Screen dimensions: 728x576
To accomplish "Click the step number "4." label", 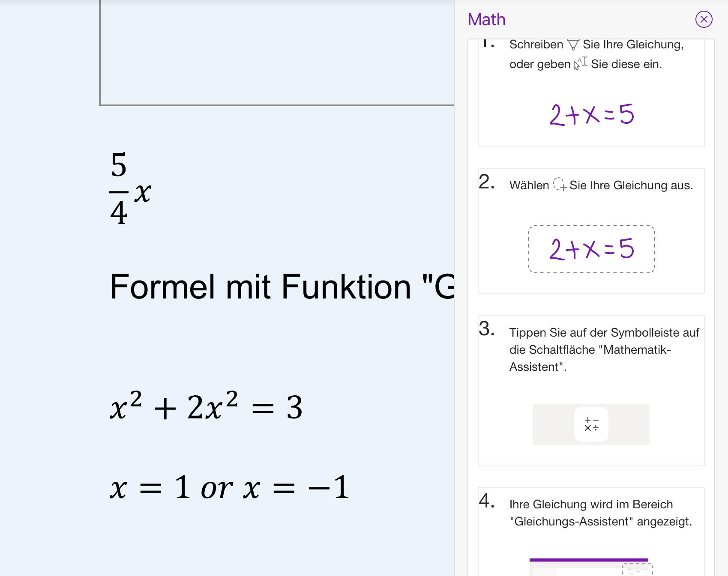I will (487, 501).
